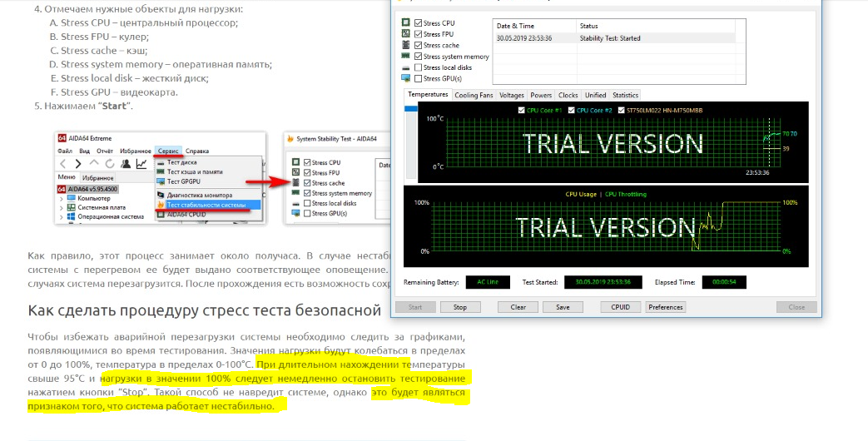Click the disk icon beside Stress local disks in small screenshot
Viewport: 868px width, 441px height.
tap(295, 204)
